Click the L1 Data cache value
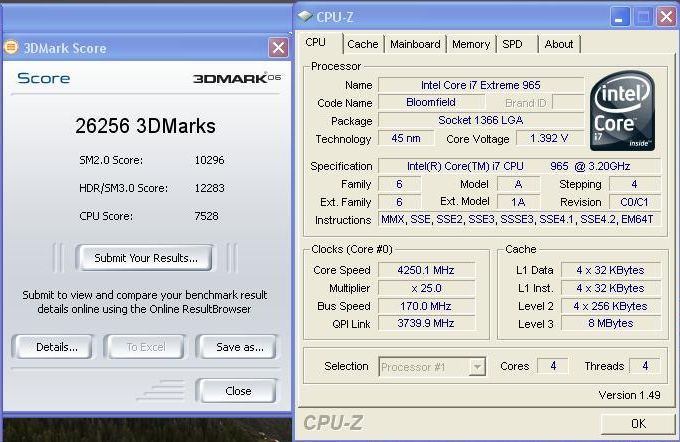The height and width of the screenshot is (442, 680). [611, 270]
